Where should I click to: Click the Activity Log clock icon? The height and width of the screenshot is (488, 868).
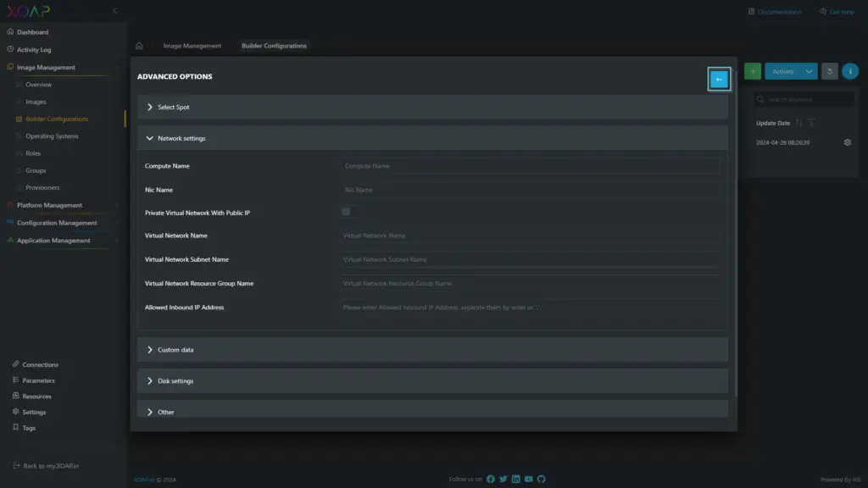(10, 49)
